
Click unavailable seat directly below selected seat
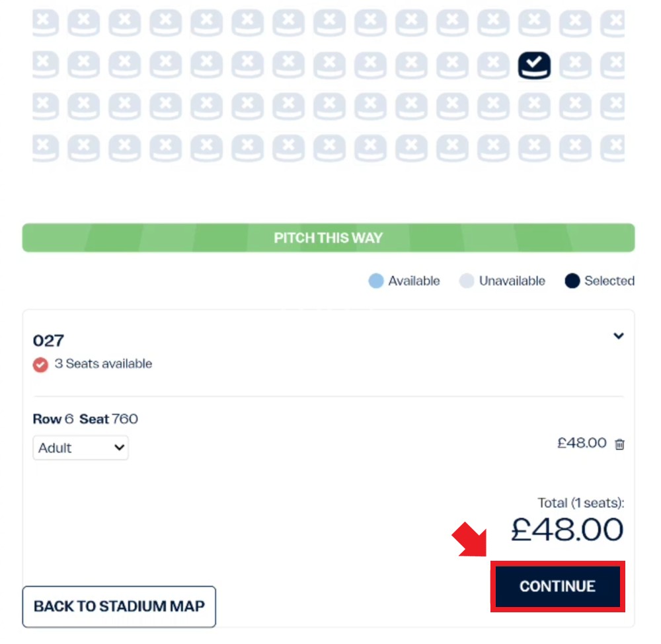534,106
